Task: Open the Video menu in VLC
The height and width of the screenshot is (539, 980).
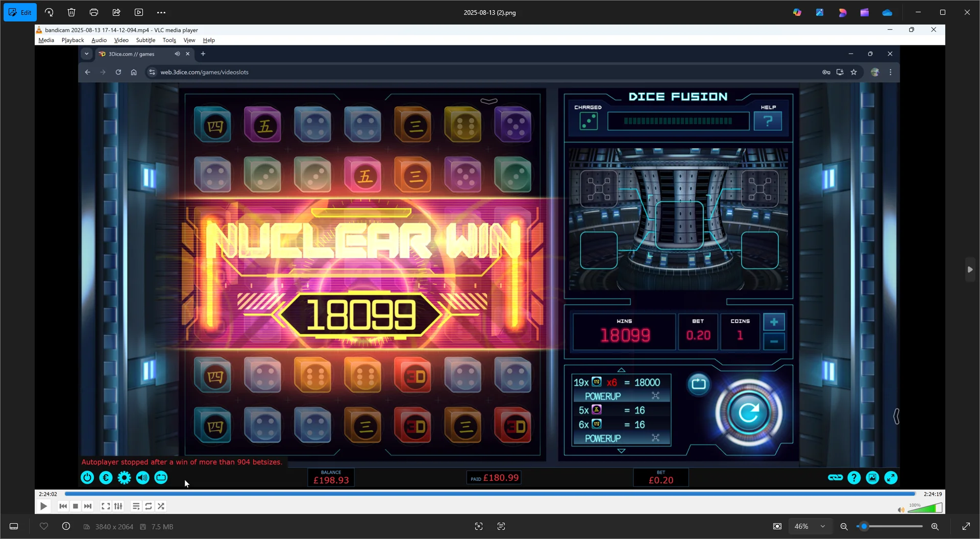Action: (121, 40)
